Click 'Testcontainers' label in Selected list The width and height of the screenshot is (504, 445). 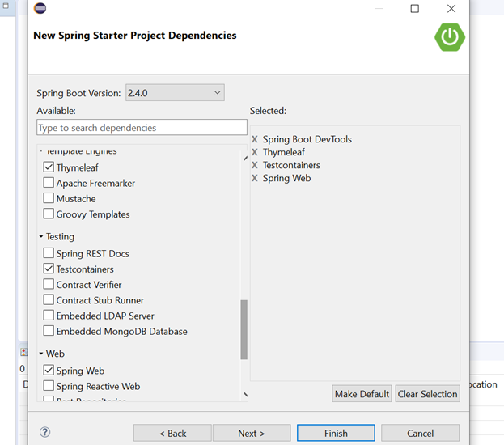coord(291,165)
